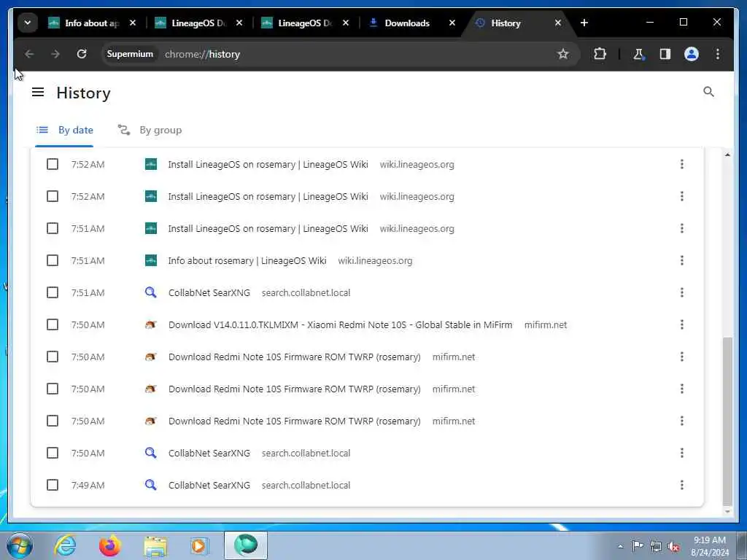Switch to the 'Info about ap' tab
747x560 pixels.
click(x=93, y=23)
